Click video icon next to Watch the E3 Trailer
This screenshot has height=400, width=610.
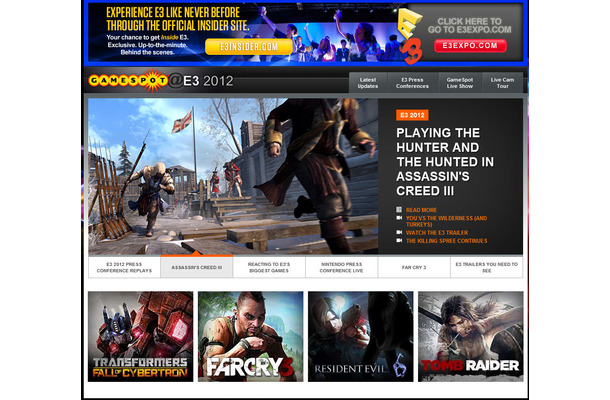click(x=399, y=232)
